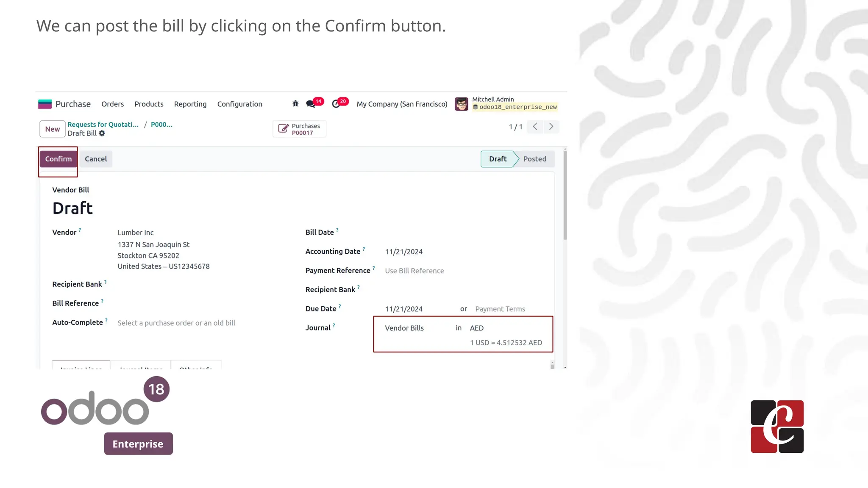
Task: Open the Orders menu
Action: 112,104
